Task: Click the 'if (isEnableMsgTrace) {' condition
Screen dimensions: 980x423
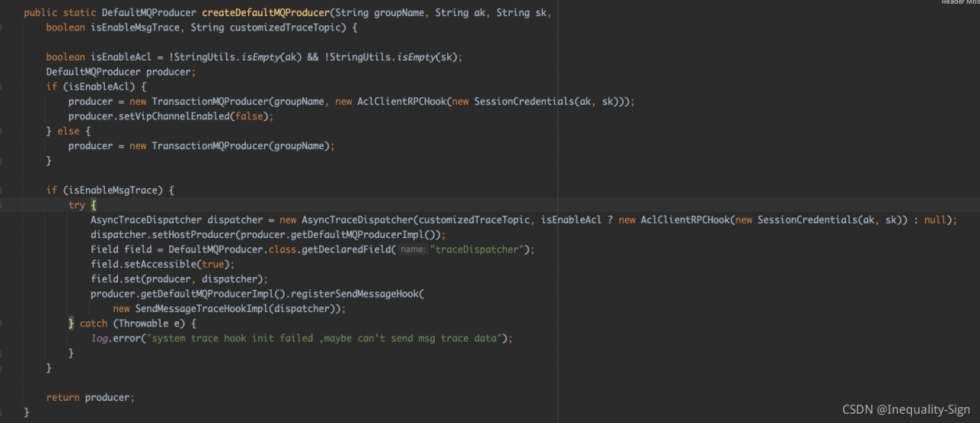Action: click(x=109, y=190)
